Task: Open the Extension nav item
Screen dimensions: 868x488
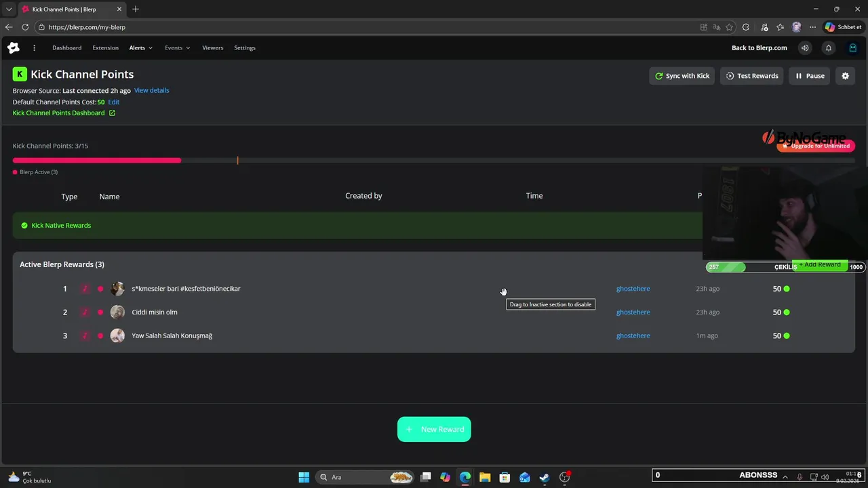Action: point(105,48)
